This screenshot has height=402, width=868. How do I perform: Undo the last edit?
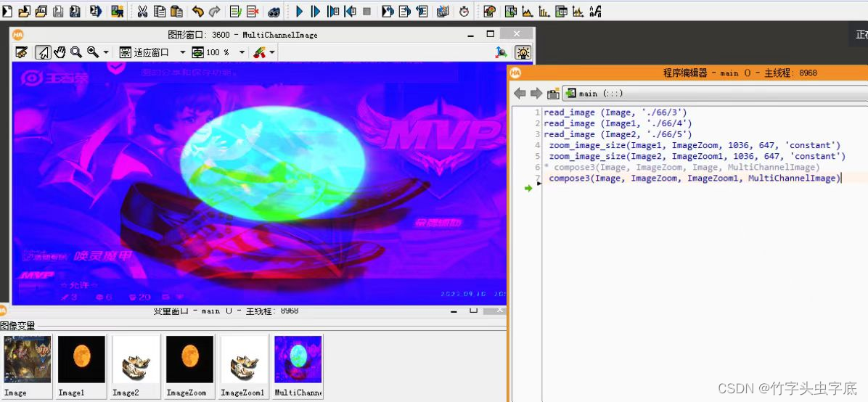[197, 11]
